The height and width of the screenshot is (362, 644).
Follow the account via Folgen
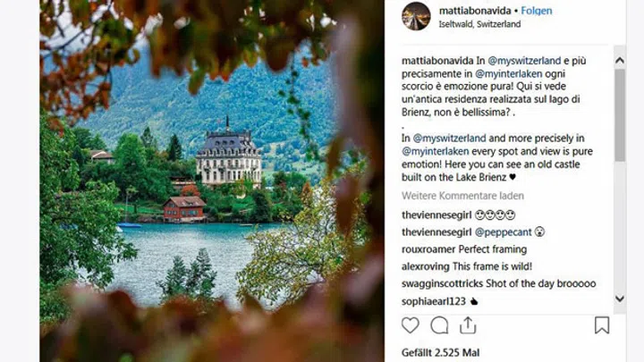(537, 11)
